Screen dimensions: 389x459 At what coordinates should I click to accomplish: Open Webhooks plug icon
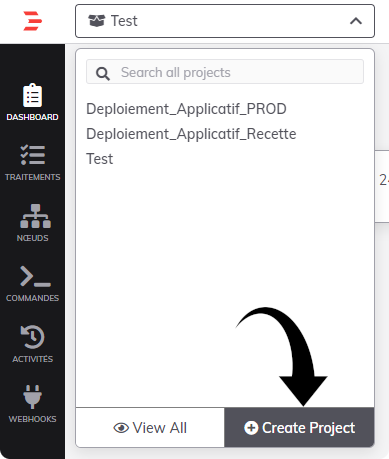[32, 397]
